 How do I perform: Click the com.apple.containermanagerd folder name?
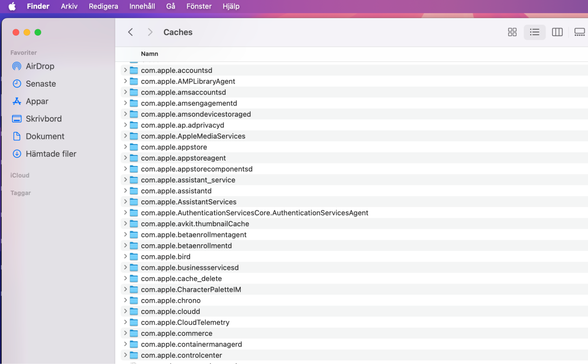(x=191, y=344)
